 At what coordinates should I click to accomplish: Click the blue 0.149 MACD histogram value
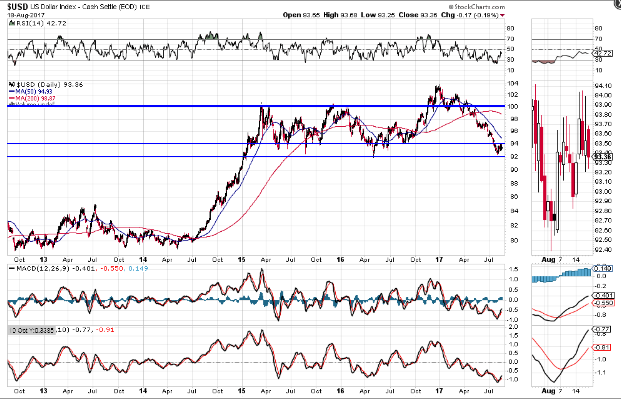pyautogui.click(x=139, y=269)
